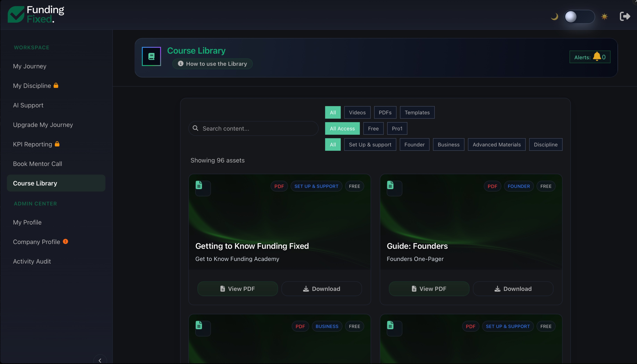The height and width of the screenshot is (364, 637).
Task: Click the PDF tag on Guide: Founders card
Action: [x=492, y=186]
